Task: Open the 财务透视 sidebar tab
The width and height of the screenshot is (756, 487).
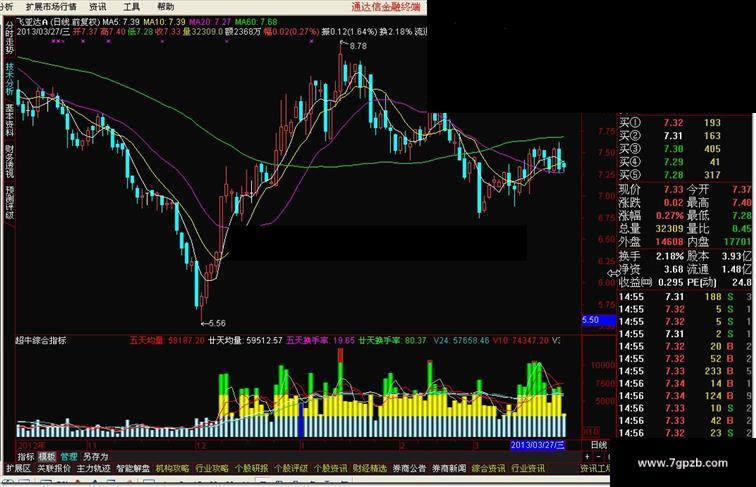Action: point(10,161)
